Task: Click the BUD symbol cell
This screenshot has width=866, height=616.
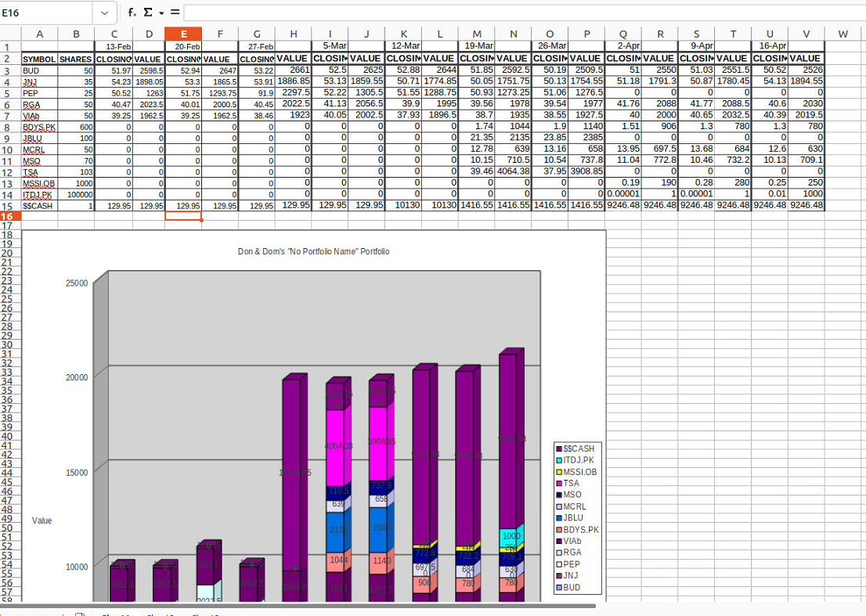Action: pos(39,70)
